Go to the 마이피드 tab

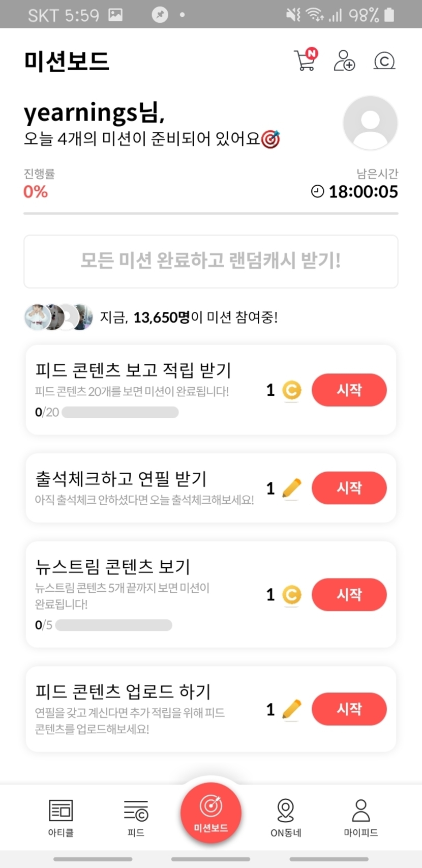pyautogui.click(x=360, y=817)
